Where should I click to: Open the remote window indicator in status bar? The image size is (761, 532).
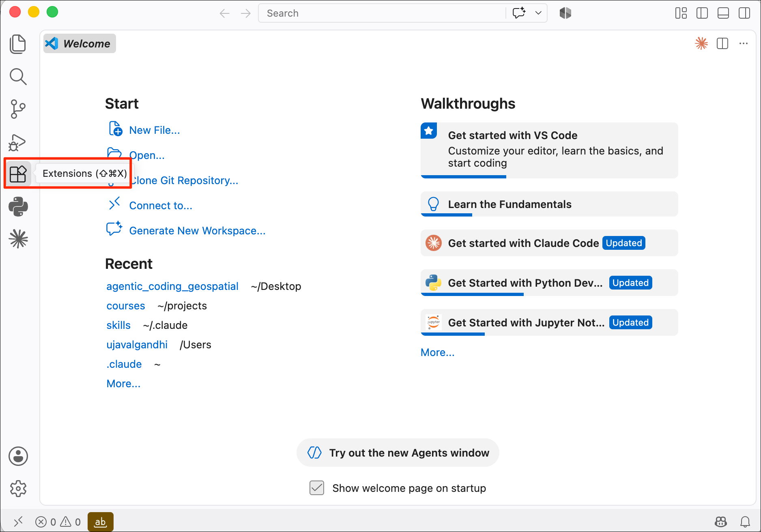(x=18, y=521)
